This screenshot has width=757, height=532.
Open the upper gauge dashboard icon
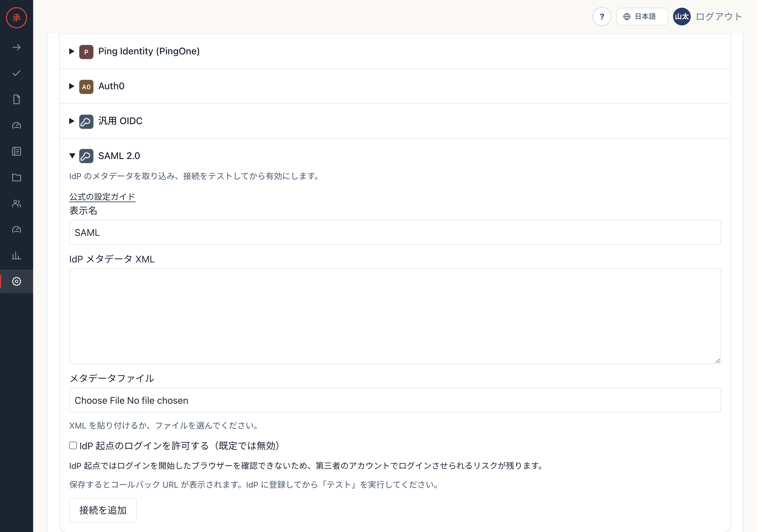pyautogui.click(x=17, y=126)
